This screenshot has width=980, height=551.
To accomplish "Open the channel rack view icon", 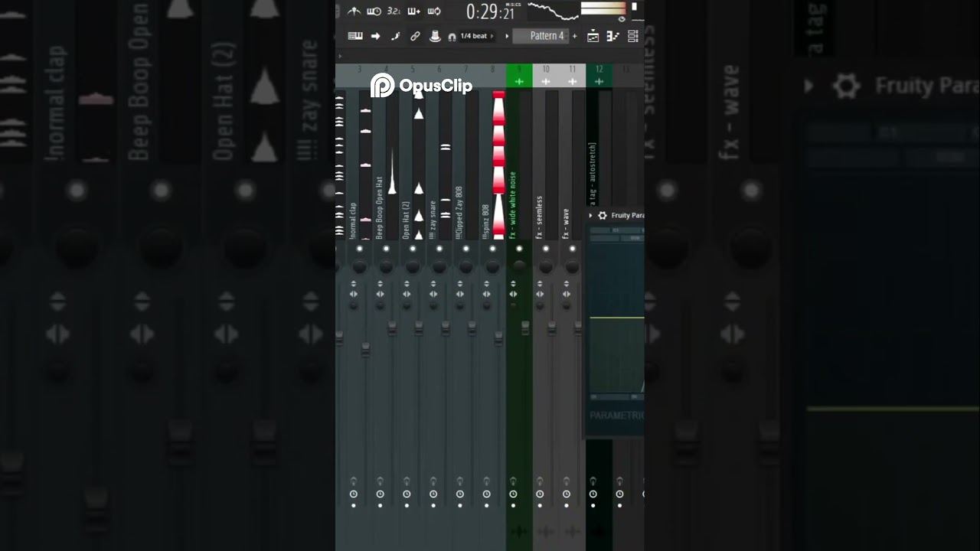I will coord(633,36).
